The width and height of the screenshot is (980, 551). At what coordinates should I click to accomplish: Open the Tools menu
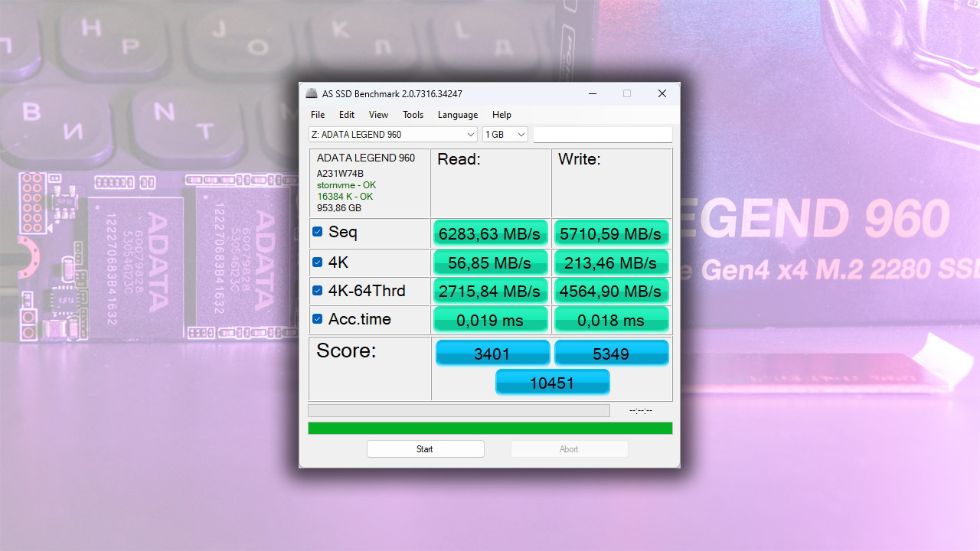click(413, 115)
